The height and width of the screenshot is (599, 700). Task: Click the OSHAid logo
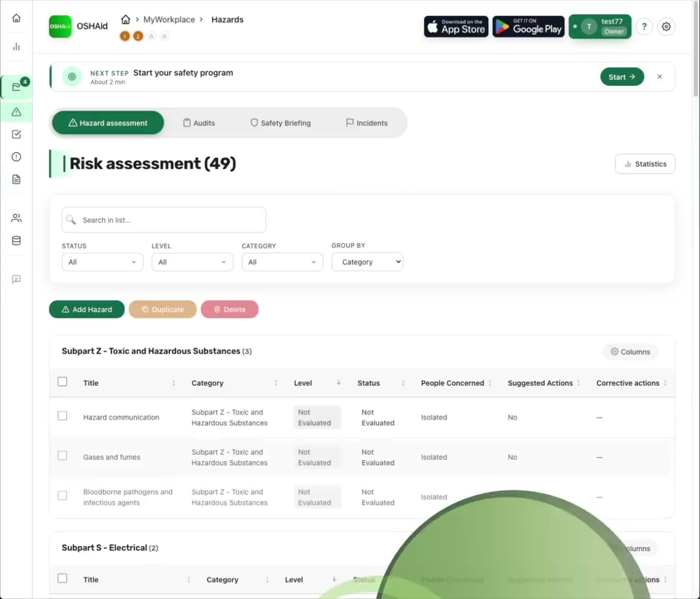coord(60,26)
